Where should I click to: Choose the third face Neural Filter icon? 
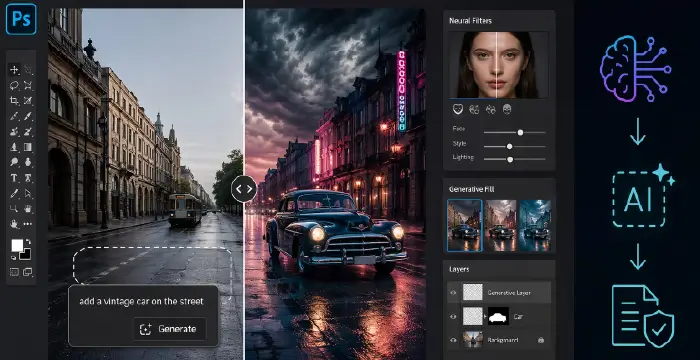pyautogui.click(x=491, y=109)
